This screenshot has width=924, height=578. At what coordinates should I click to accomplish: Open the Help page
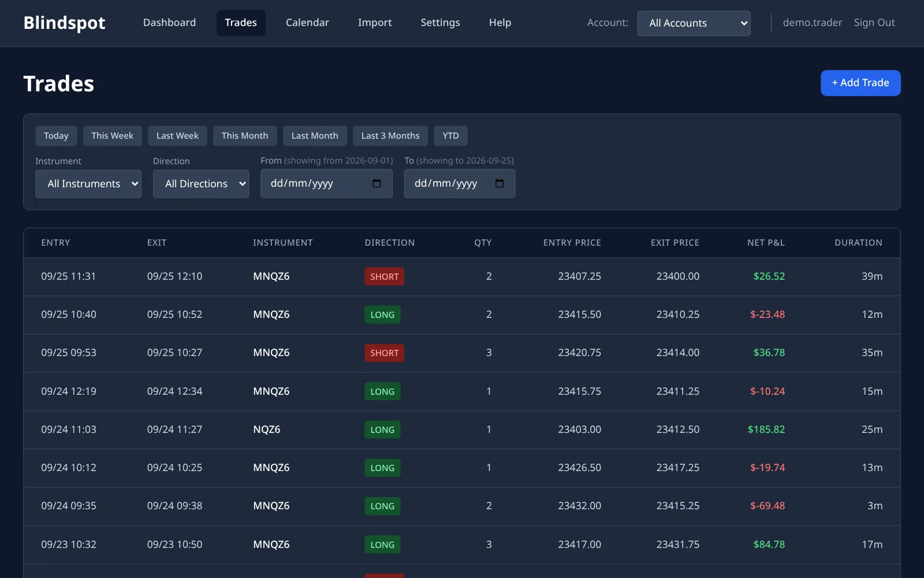500,23
